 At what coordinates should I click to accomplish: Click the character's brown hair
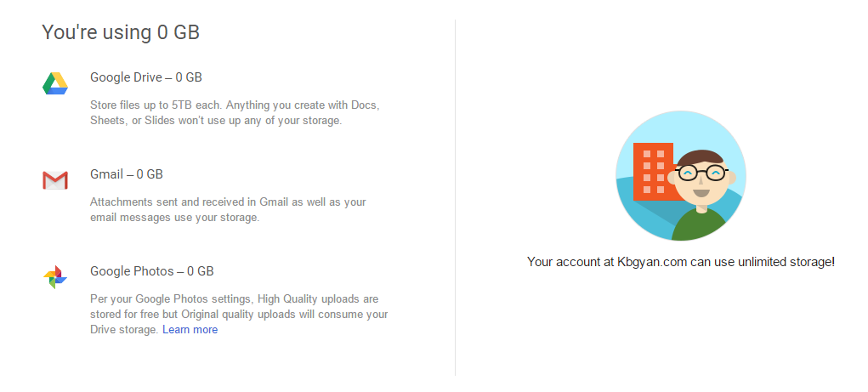701,158
